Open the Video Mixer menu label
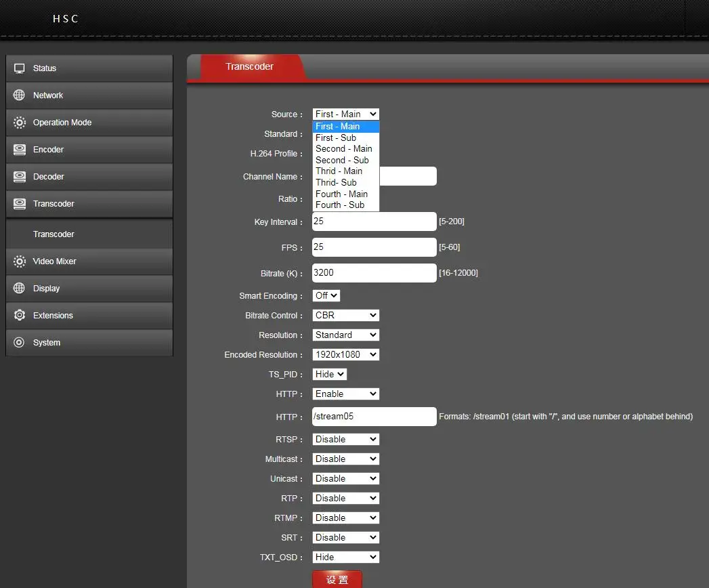The image size is (709, 588). 54,261
